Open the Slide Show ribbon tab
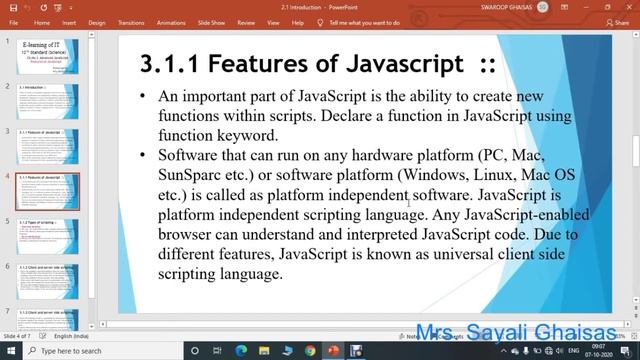The width and height of the screenshot is (640, 360). coord(211,23)
